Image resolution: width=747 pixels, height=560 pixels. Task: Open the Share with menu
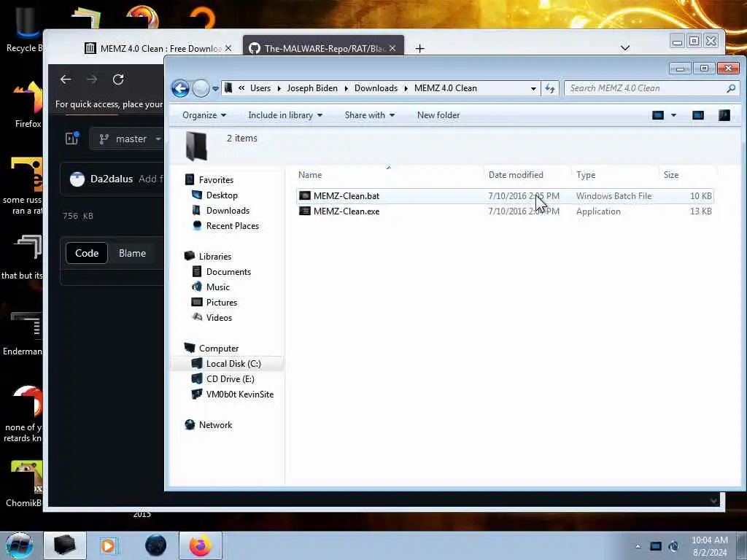pyautogui.click(x=370, y=115)
